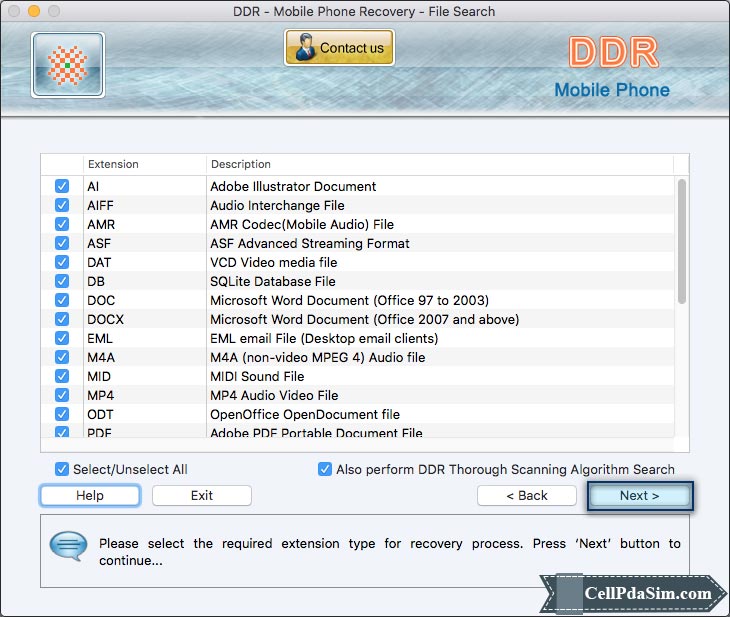Click the DDR application logo icon
Screen dimensions: 730x617
pos(68,65)
